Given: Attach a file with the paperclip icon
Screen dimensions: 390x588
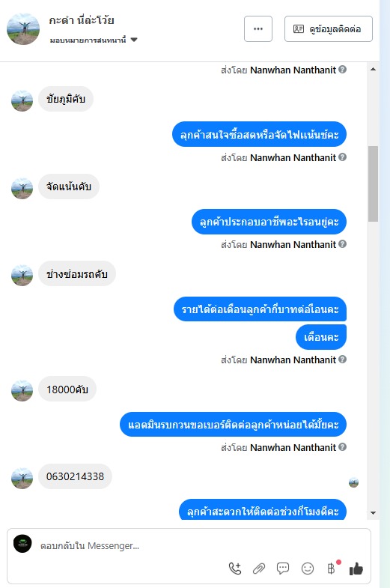Looking at the screenshot, I should click(x=258, y=569).
